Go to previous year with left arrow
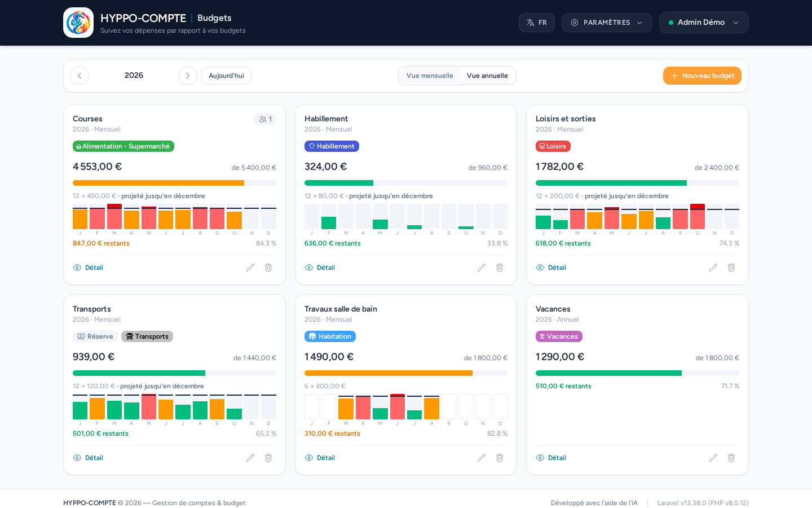 80,76
